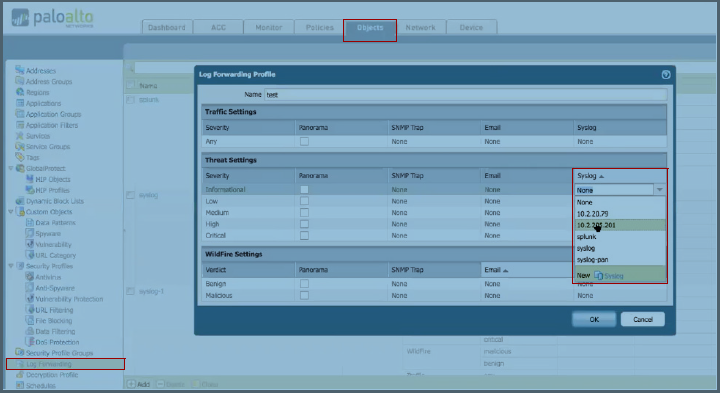This screenshot has height=393, width=721.
Task: Select the Address Groups icon
Action: [19, 81]
